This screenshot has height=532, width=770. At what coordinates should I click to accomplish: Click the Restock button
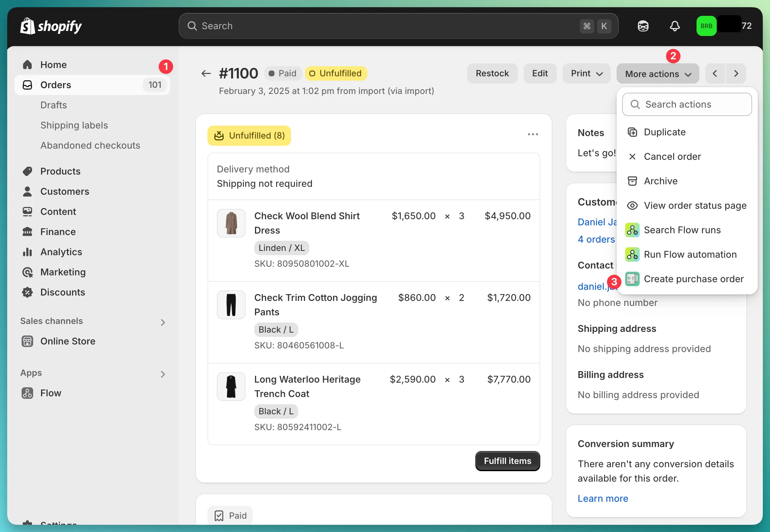click(x=492, y=73)
